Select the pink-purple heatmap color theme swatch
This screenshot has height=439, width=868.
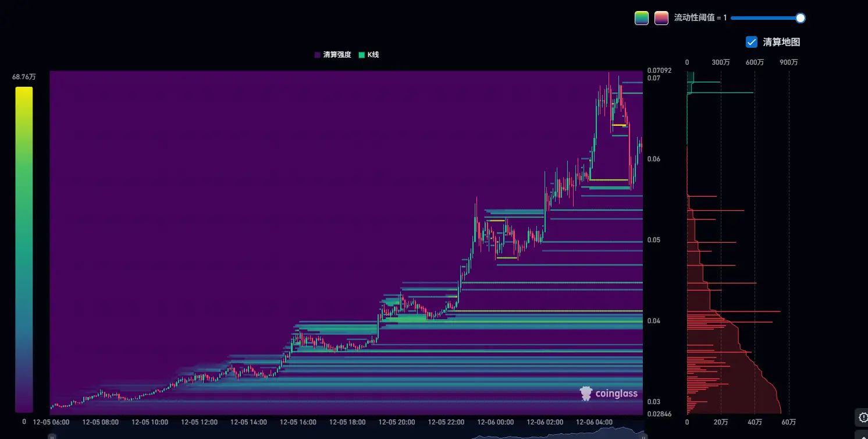point(661,18)
